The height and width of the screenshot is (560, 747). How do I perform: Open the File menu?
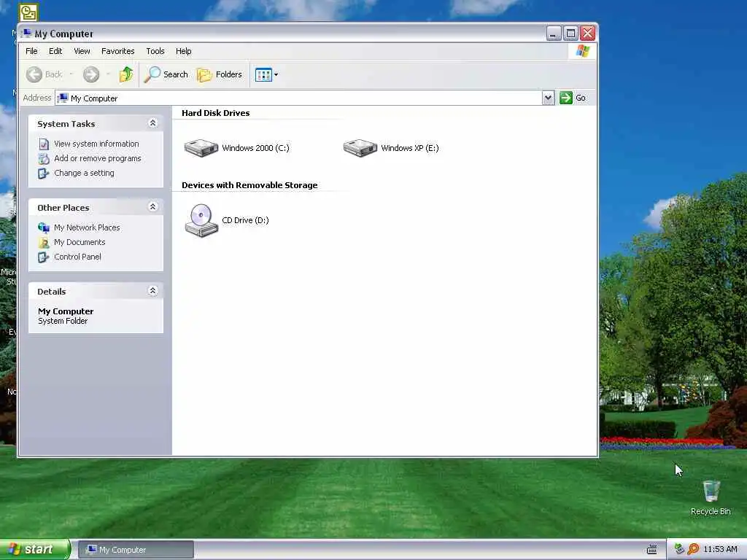pyautogui.click(x=31, y=51)
